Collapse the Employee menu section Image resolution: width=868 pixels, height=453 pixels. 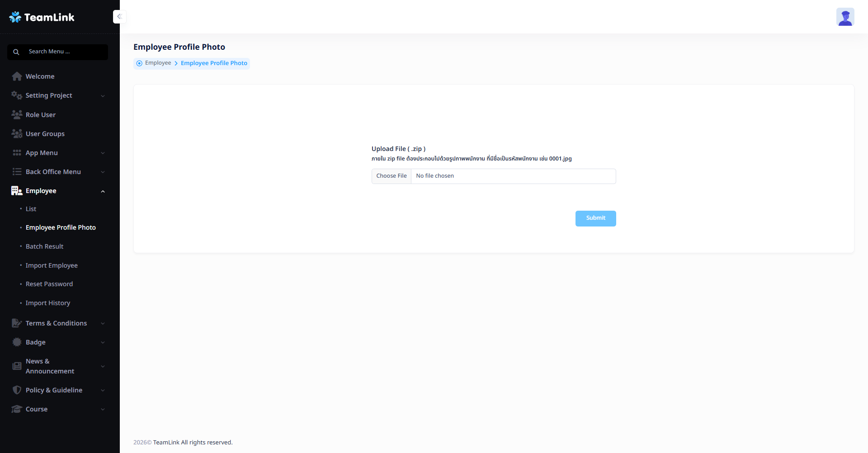tap(103, 191)
